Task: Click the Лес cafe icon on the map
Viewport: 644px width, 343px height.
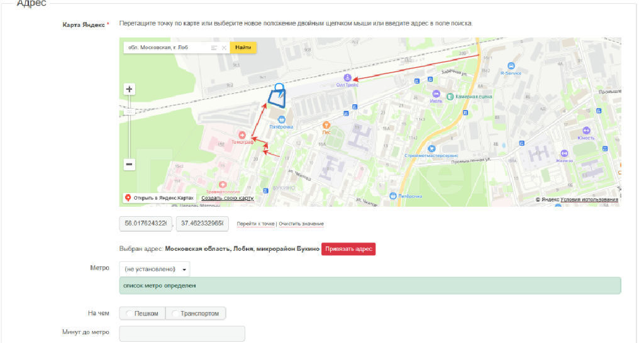Action: tap(326, 125)
